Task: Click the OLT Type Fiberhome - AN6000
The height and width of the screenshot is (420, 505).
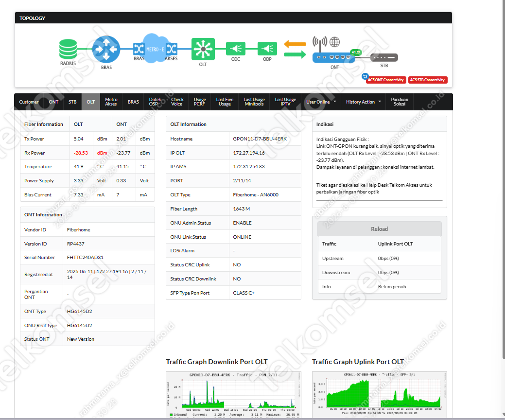Action: click(256, 195)
